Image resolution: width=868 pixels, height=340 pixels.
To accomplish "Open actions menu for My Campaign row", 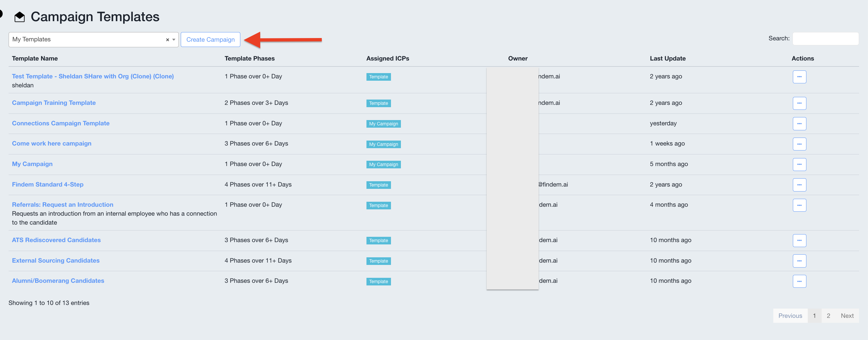I will [799, 165].
